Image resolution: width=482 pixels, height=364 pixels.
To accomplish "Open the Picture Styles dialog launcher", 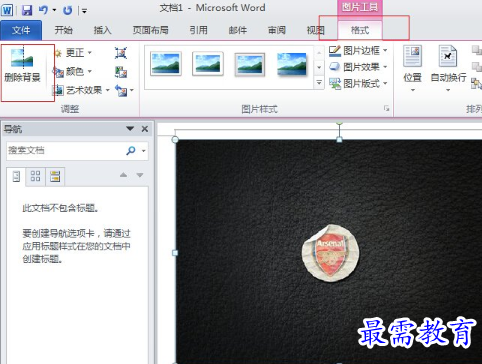I will (x=387, y=108).
